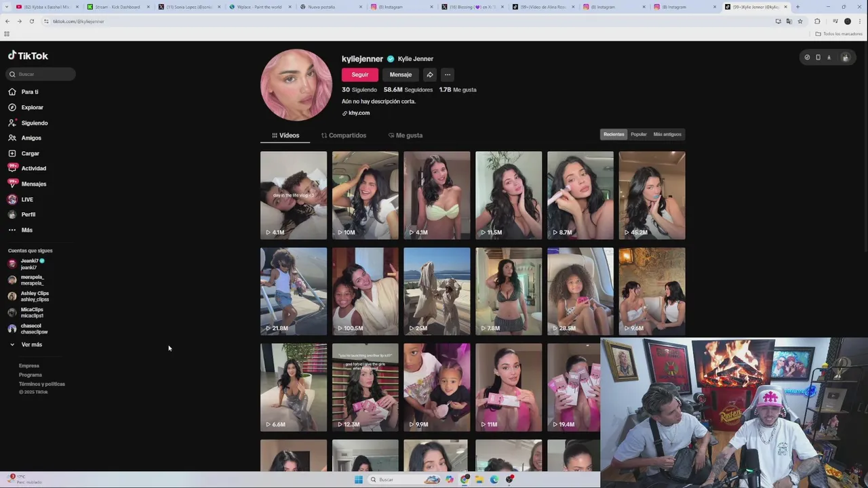
Task: Click the profile avatar in the top-right pill
Action: pos(845,58)
